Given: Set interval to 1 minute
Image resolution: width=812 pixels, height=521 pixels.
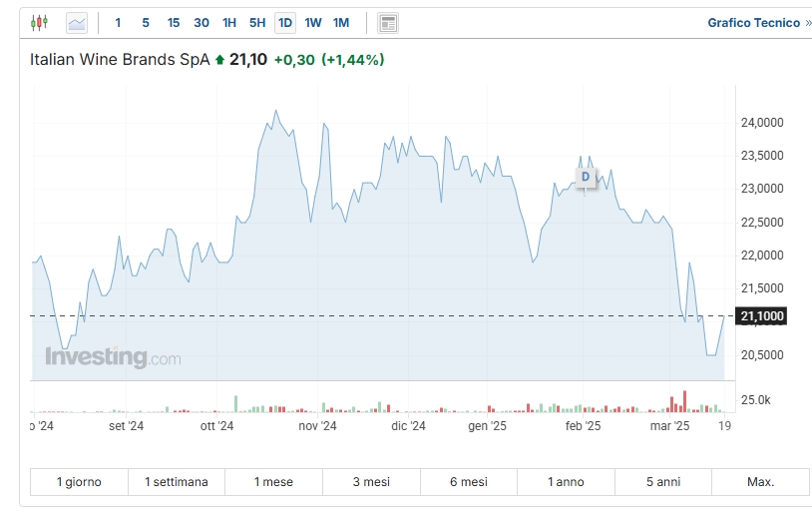Looking at the screenshot, I should pos(118,23).
